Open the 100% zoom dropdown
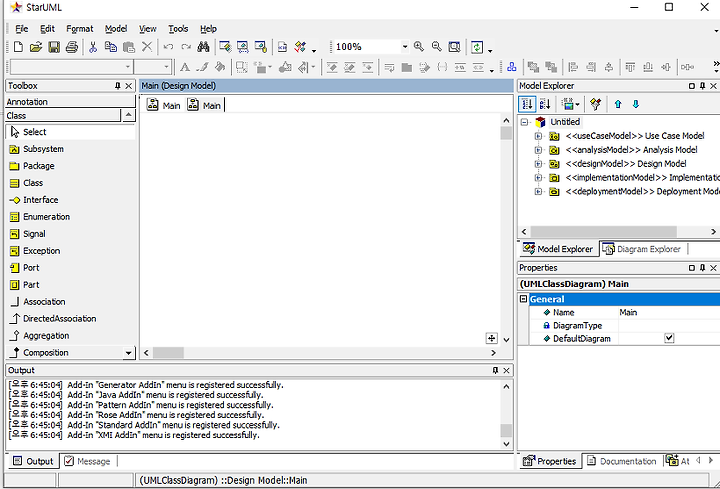Viewport: 720px width, 489px height. coord(405,46)
